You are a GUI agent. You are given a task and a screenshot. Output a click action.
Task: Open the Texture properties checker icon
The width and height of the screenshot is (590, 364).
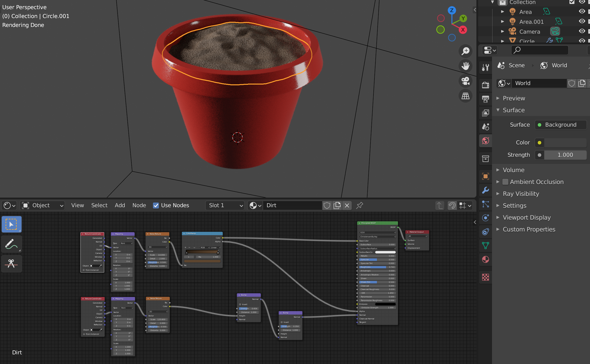(x=486, y=277)
